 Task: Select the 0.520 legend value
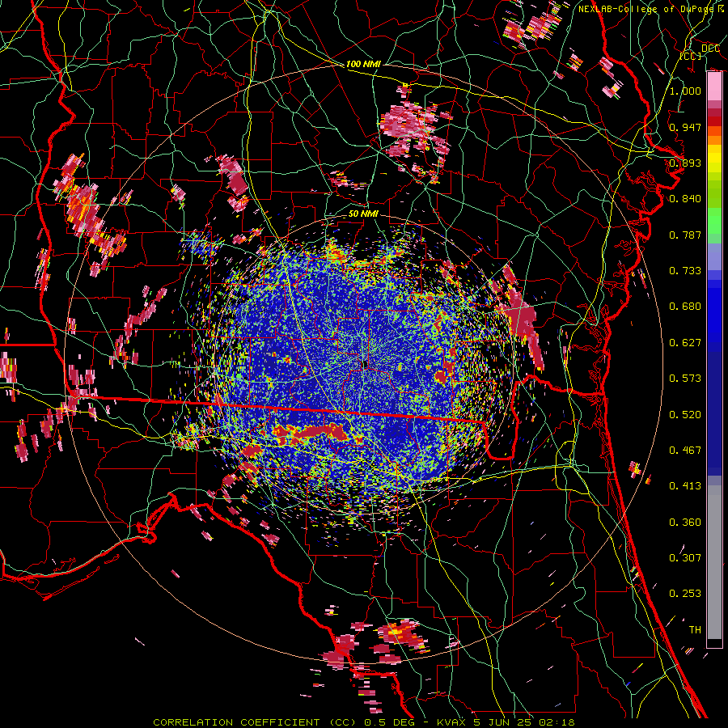(x=685, y=415)
